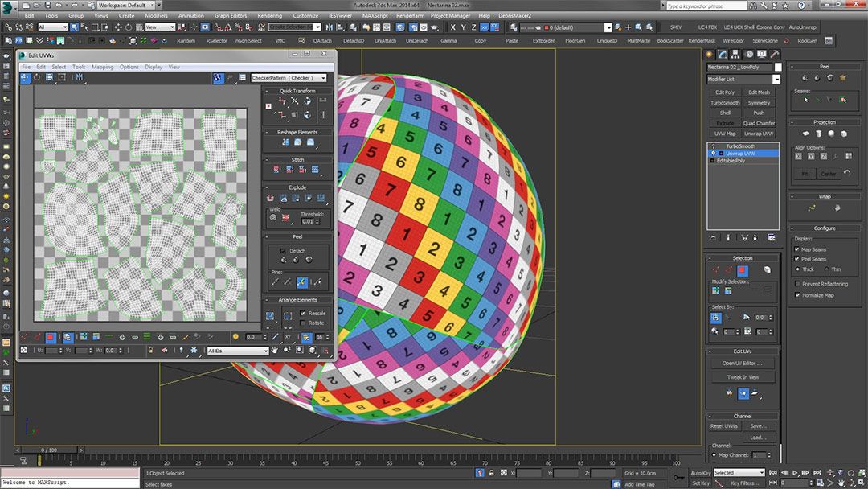Click the Configure Modifier Sets icon below stack
Image resolution: width=868 pixels, height=489 pixels.
(x=771, y=237)
